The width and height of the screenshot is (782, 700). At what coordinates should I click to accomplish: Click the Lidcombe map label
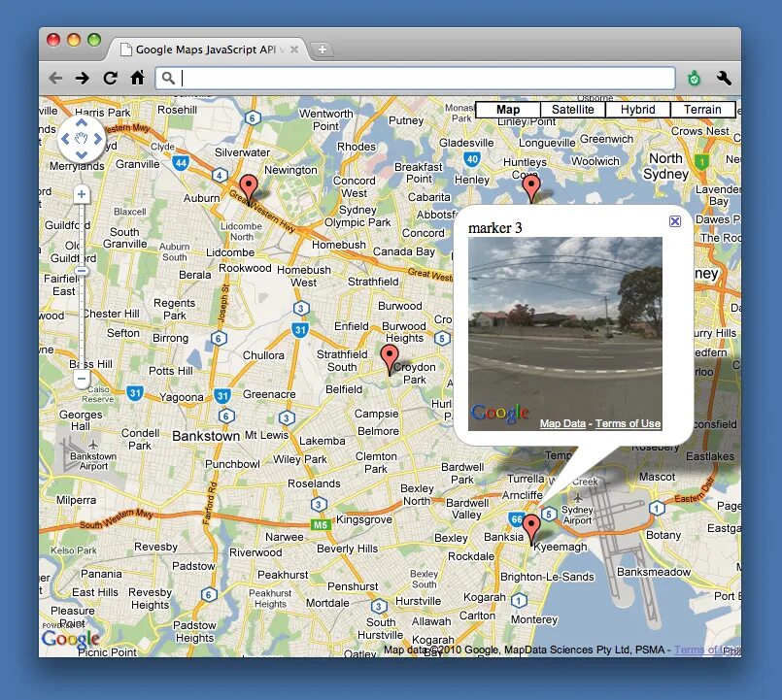point(230,252)
